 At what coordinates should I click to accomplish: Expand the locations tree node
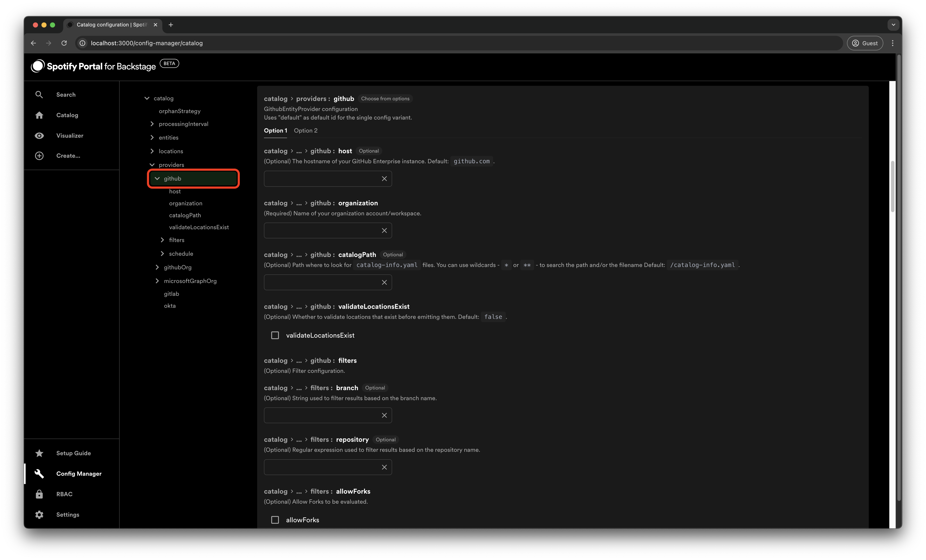pyautogui.click(x=152, y=151)
